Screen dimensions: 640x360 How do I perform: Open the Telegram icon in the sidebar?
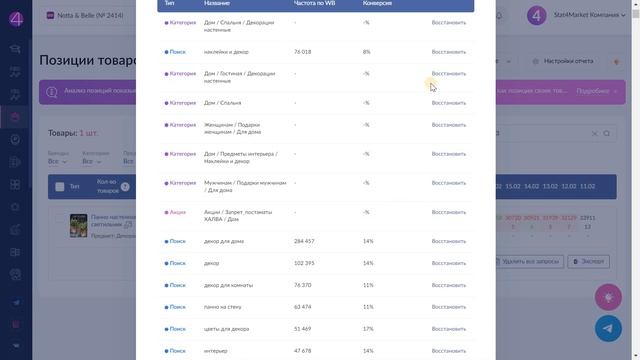tap(16, 302)
